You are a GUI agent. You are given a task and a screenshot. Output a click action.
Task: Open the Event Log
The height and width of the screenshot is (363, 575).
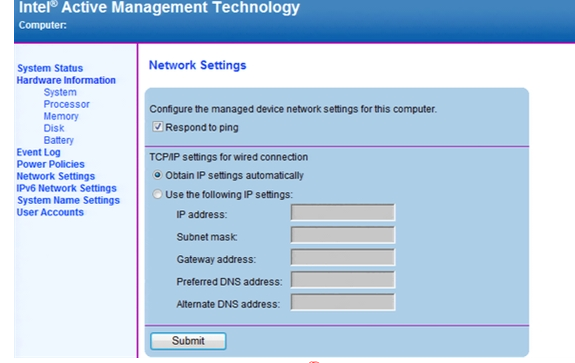click(39, 152)
